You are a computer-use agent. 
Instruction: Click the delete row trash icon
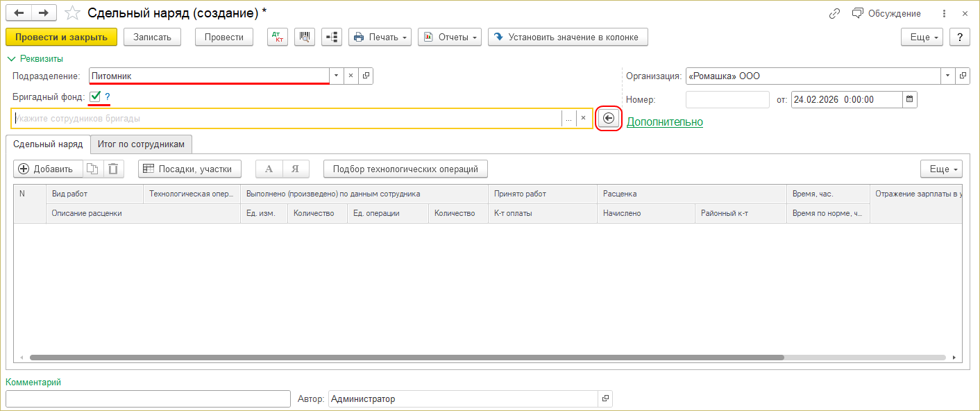[x=113, y=169]
